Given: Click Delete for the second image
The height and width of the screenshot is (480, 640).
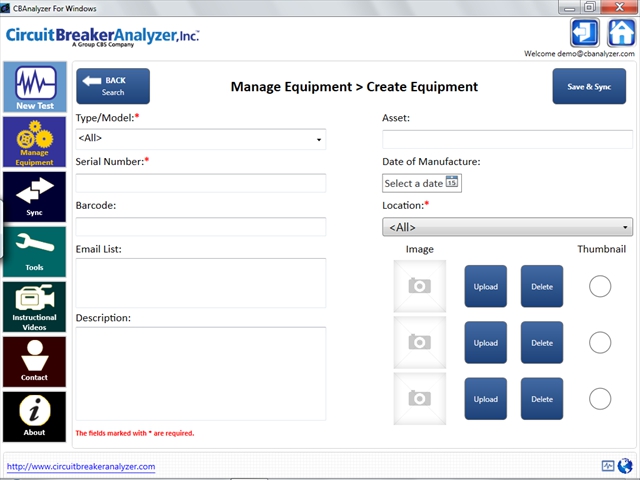Looking at the screenshot, I should 542,342.
